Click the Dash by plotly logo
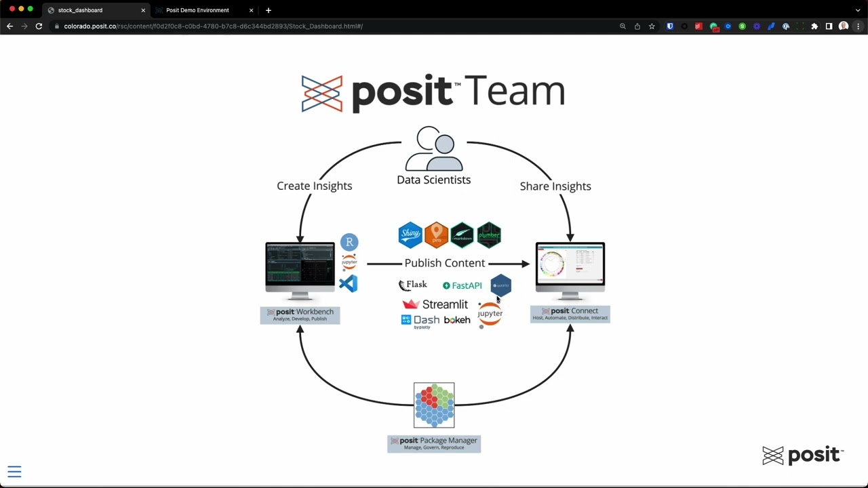 coord(421,321)
